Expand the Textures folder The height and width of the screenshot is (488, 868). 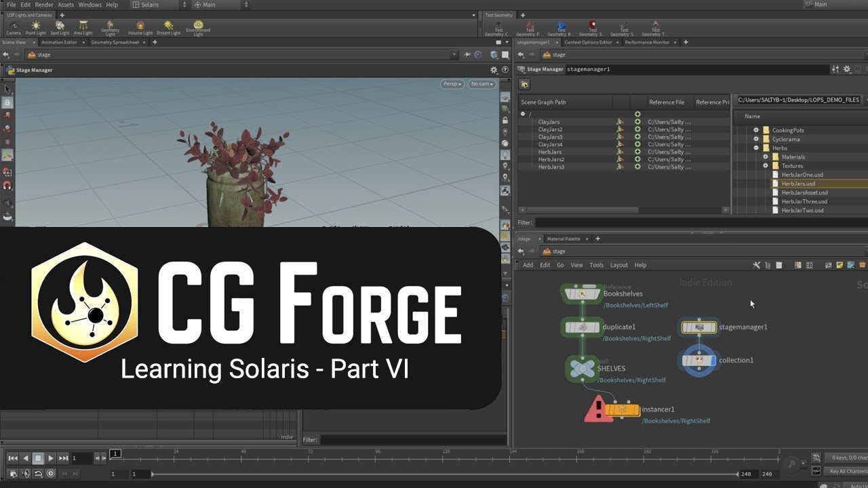[x=766, y=165]
